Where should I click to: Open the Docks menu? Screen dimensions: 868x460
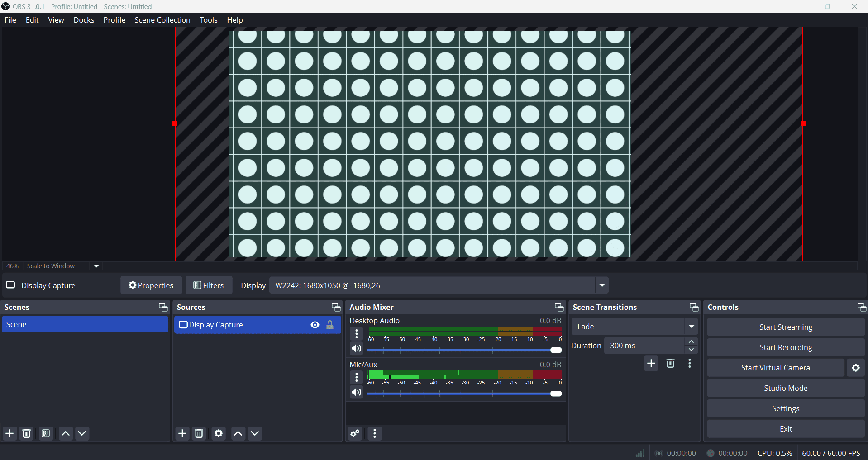tap(84, 20)
